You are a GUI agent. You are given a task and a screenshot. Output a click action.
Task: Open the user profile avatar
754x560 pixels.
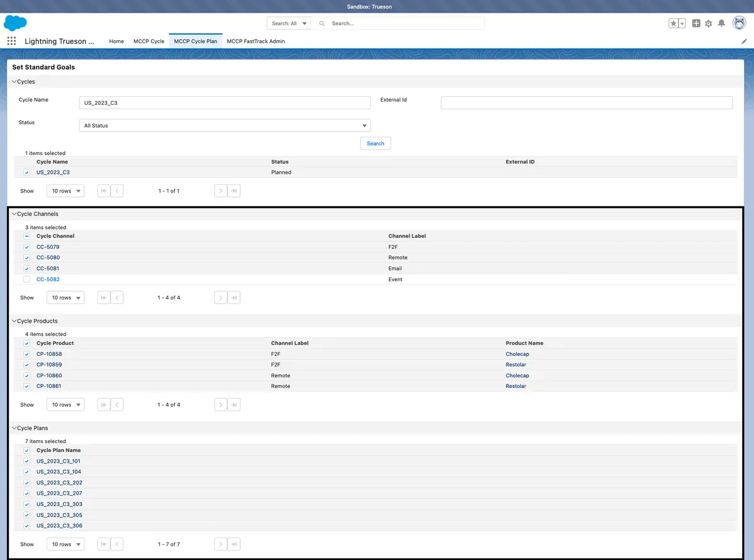click(x=739, y=23)
